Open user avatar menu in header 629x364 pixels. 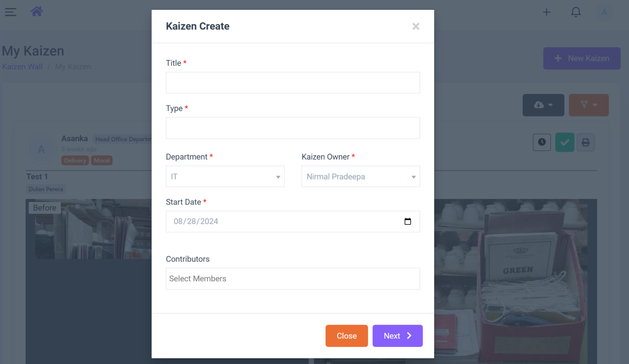click(x=604, y=12)
